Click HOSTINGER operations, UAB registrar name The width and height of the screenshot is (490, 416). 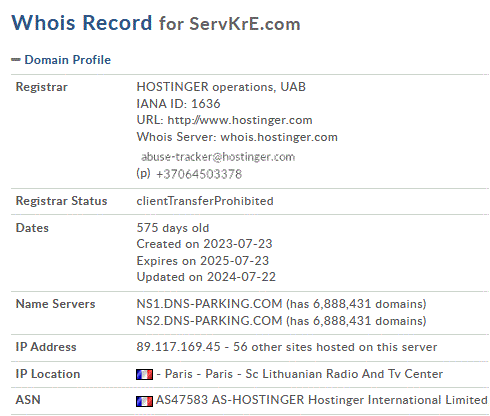click(221, 87)
